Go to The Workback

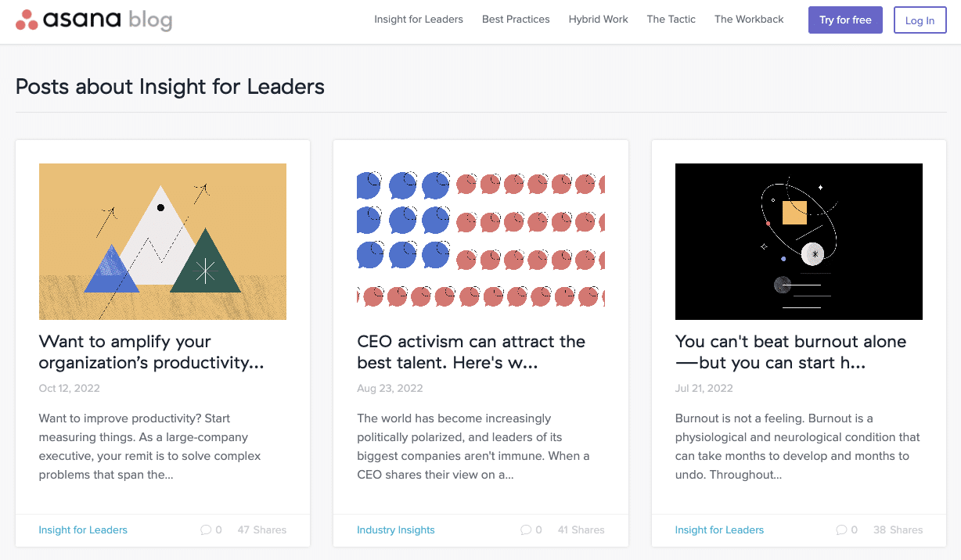point(748,20)
